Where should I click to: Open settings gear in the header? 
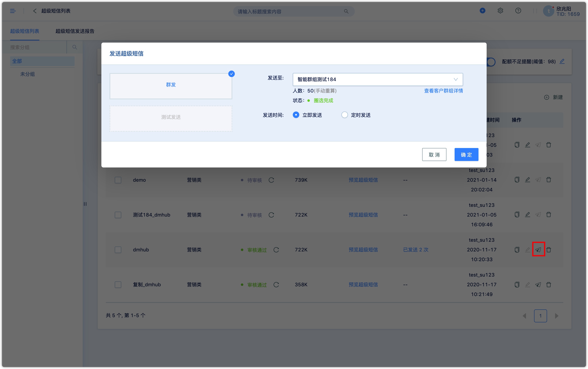(500, 11)
